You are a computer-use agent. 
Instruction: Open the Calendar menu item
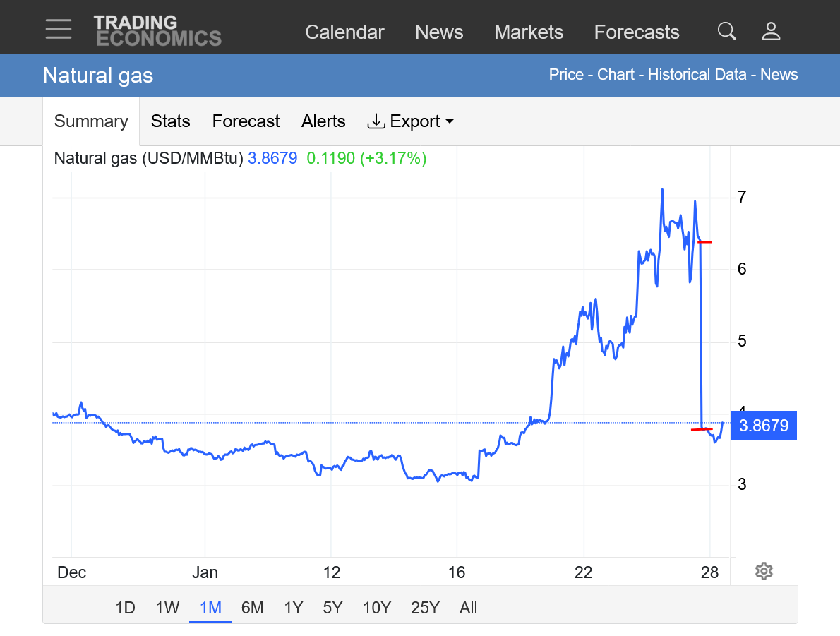click(344, 32)
